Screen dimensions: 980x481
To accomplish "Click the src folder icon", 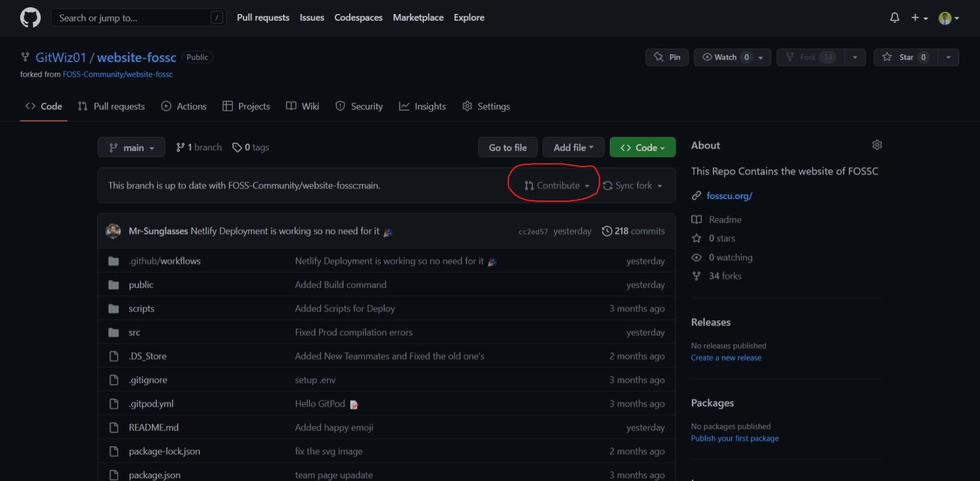I will [114, 332].
